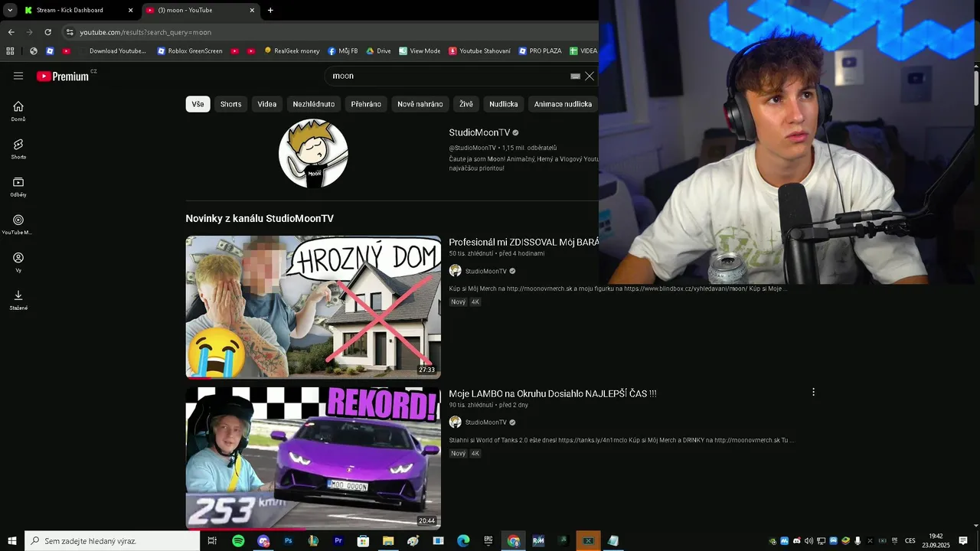Open Epic Games launcher from the taskbar
Screen dimensions: 980x551
(x=488, y=541)
